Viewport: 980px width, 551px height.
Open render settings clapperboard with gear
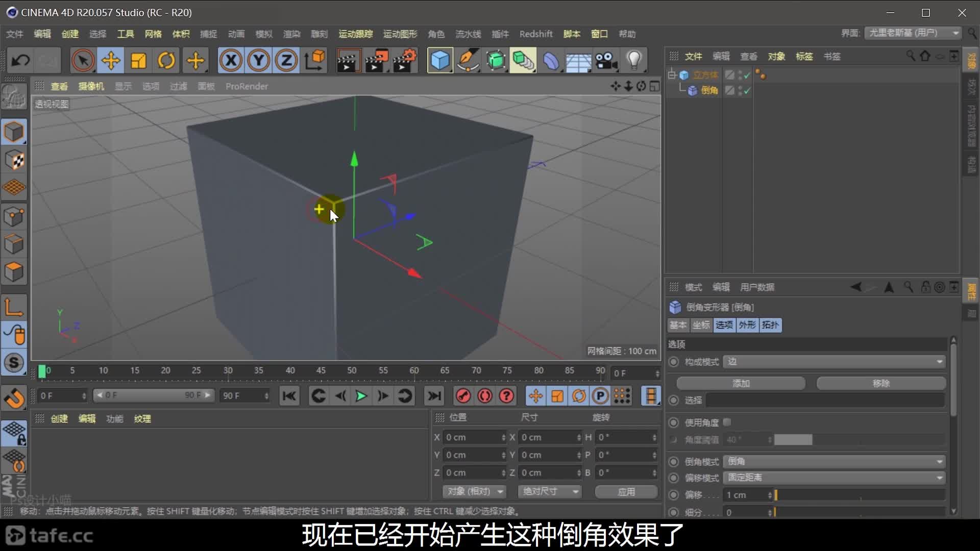click(x=405, y=60)
